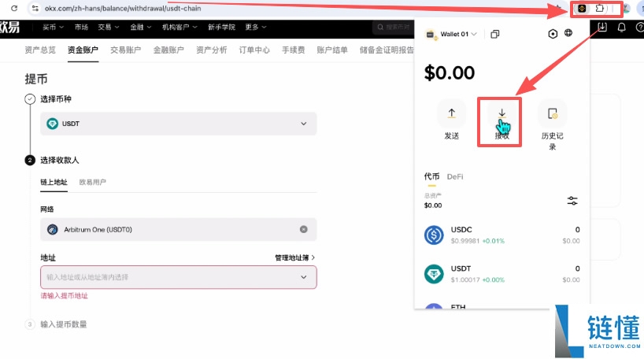
Task: Open the 交易 menu dropdown
Action: [109, 27]
